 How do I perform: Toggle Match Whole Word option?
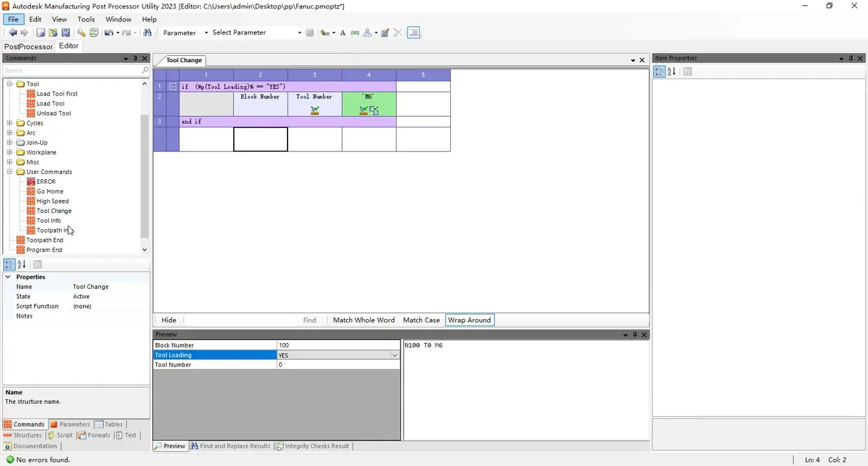point(363,320)
